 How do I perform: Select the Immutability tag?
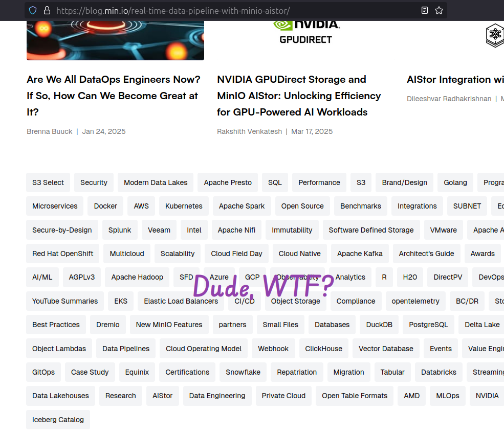pyautogui.click(x=292, y=230)
